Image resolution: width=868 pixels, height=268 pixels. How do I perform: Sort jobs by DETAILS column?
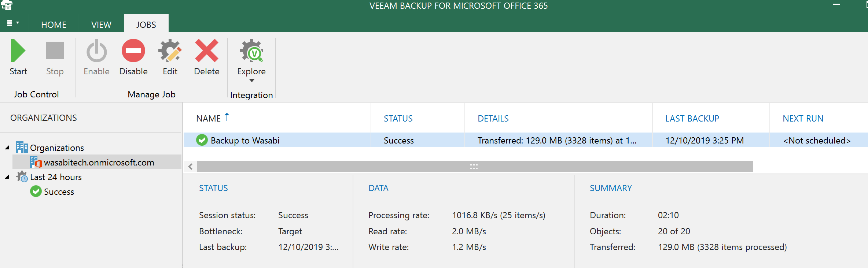click(493, 118)
